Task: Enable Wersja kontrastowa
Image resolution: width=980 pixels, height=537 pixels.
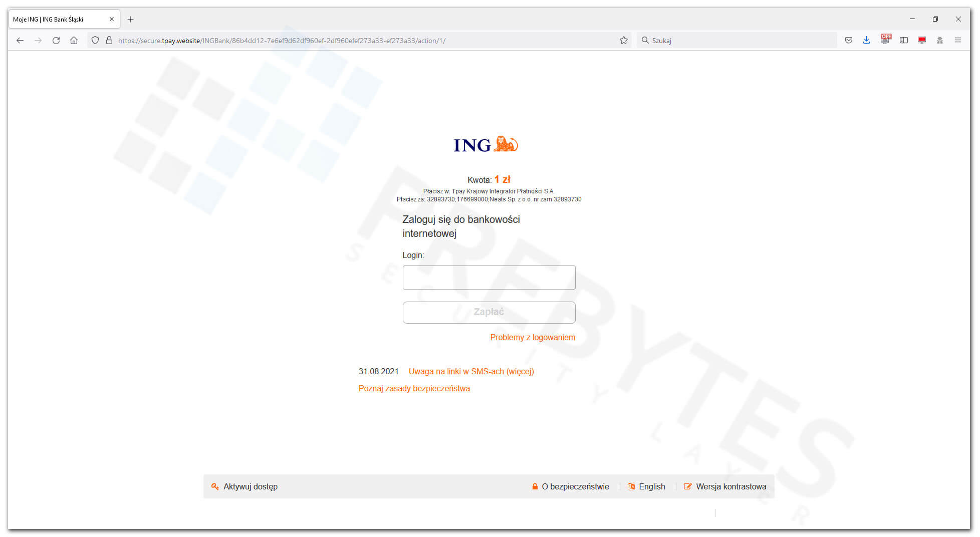Action: tap(725, 487)
